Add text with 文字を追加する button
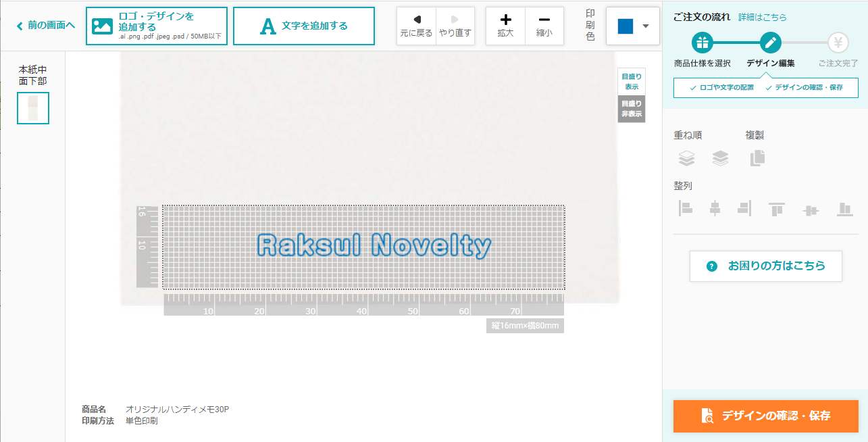 [x=304, y=26]
